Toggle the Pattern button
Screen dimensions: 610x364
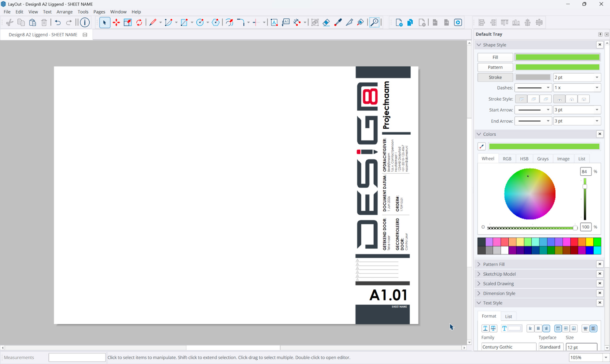click(495, 67)
